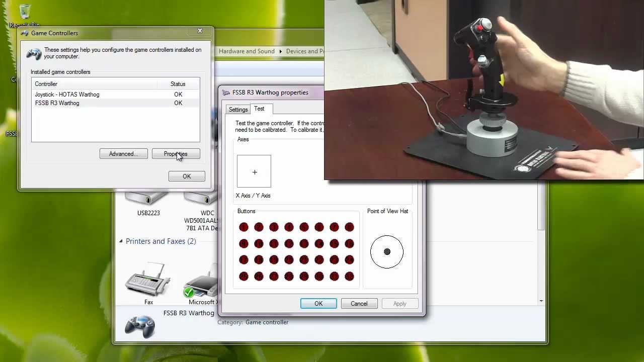Image resolution: width=644 pixels, height=362 pixels.
Task: Click button indicator 6 in Buttons group
Action: pyautogui.click(x=319, y=227)
